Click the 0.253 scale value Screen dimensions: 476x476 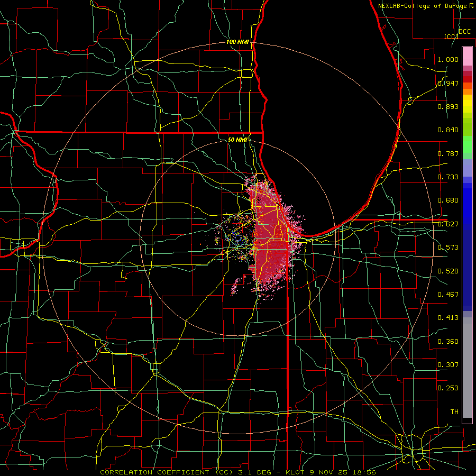click(448, 388)
